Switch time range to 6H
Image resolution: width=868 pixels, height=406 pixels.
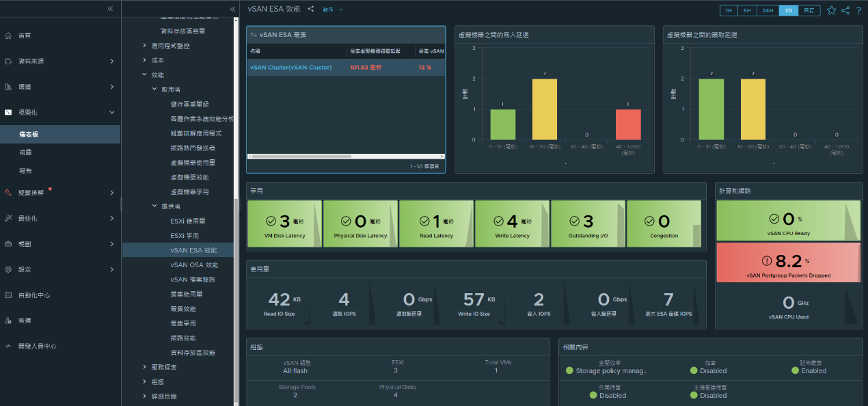[748, 10]
